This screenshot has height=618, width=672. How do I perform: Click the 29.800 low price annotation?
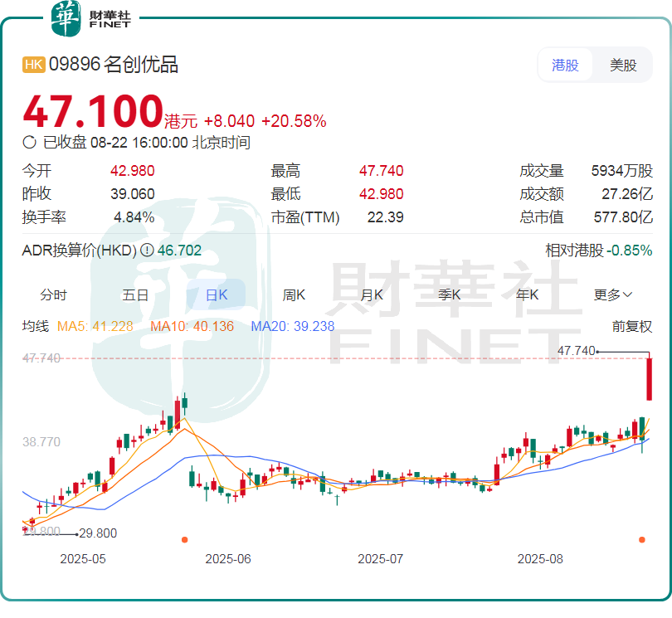pos(98,533)
